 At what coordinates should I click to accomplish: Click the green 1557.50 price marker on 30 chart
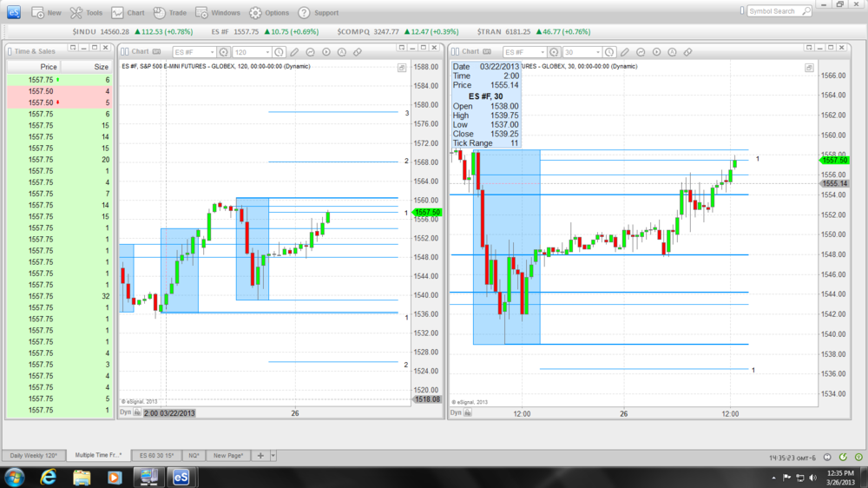pyautogui.click(x=833, y=160)
